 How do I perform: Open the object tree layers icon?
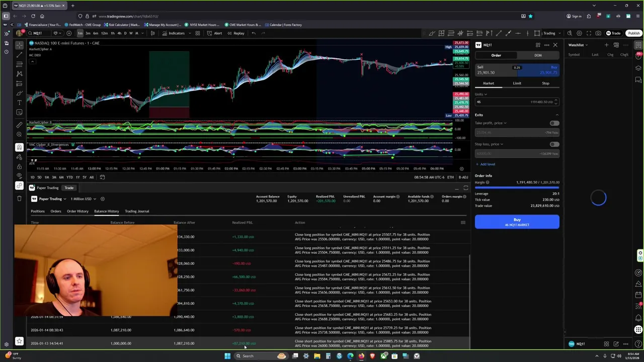tap(638, 68)
